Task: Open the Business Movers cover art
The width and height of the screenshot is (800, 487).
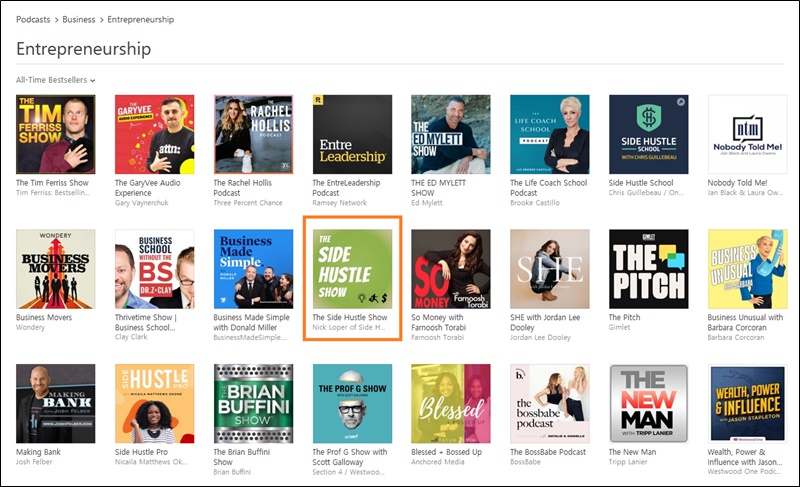Action: (x=56, y=269)
